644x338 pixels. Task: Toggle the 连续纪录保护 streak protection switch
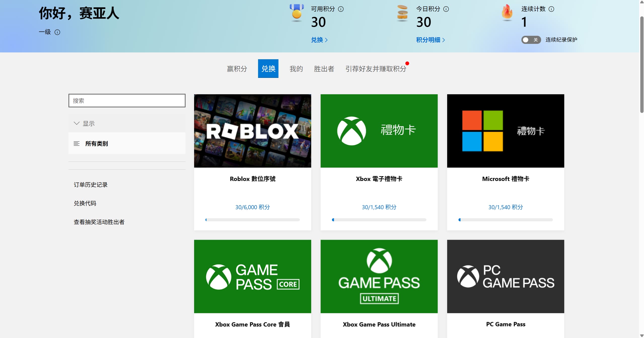tap(531, 40)
